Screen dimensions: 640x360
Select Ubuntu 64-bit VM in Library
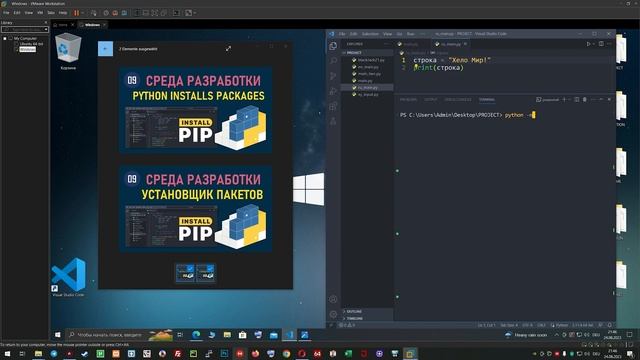(31, 44)
